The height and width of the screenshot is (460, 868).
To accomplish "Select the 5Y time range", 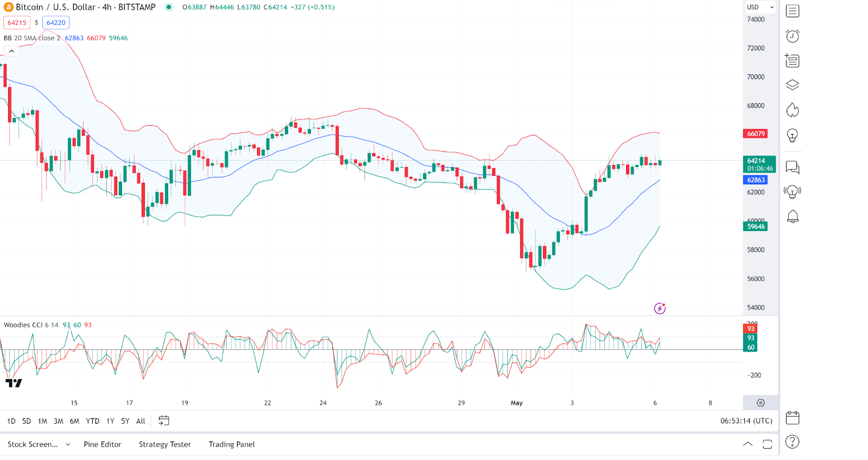I will [125, 421].
